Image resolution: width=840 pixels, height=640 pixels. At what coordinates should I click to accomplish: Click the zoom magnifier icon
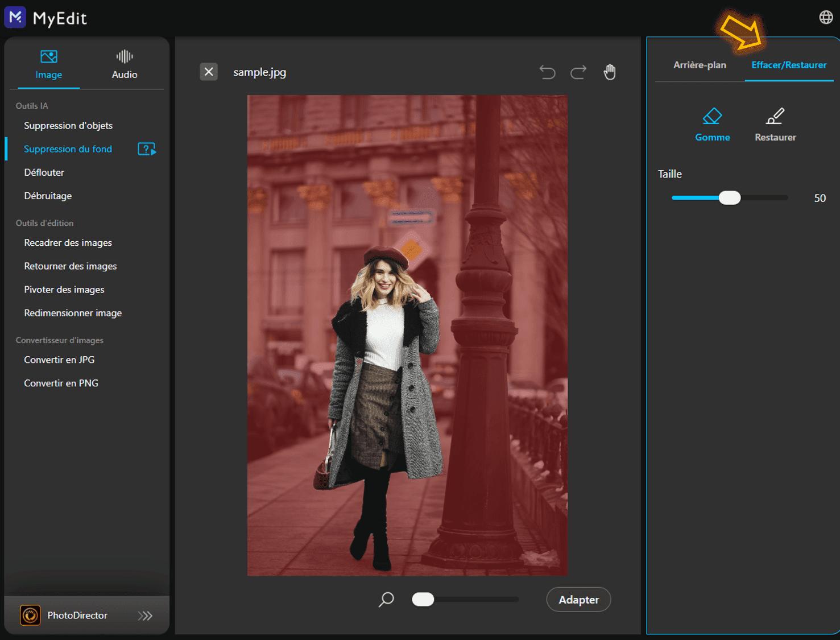(386, 599)
